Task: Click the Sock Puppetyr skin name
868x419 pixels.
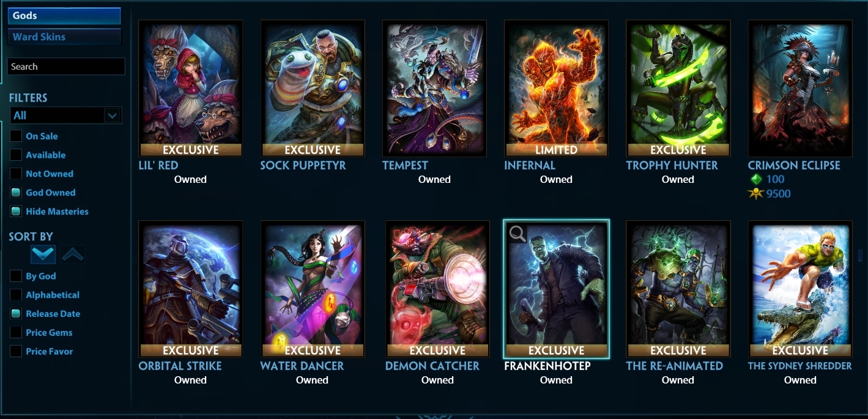Action: pyautogui.click(x=303, y=165)
